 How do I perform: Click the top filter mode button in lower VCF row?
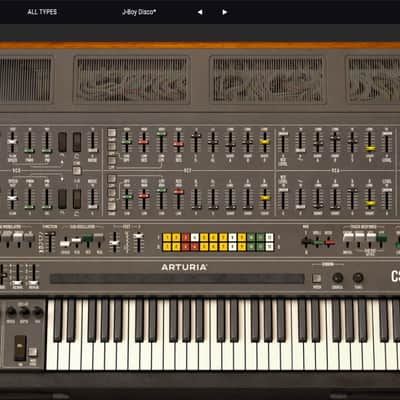(x=112, y=178)
